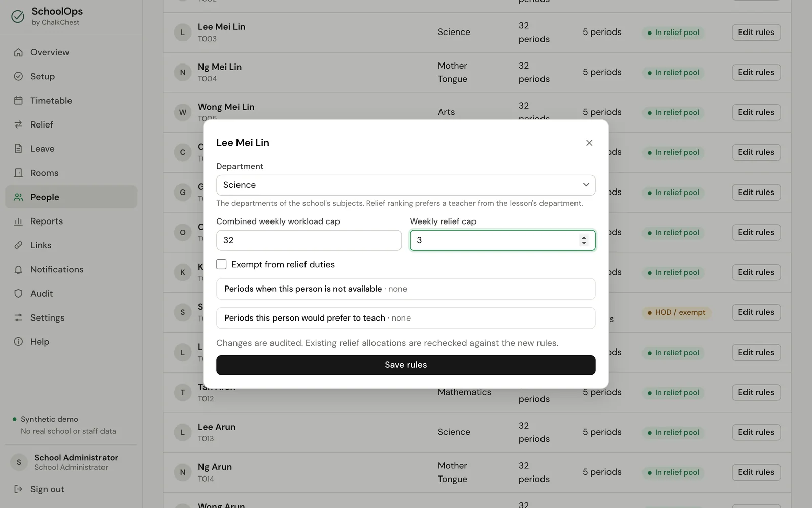Close the Lee Mei Lin dialog

pyautogui.click(x=589, y=143)
